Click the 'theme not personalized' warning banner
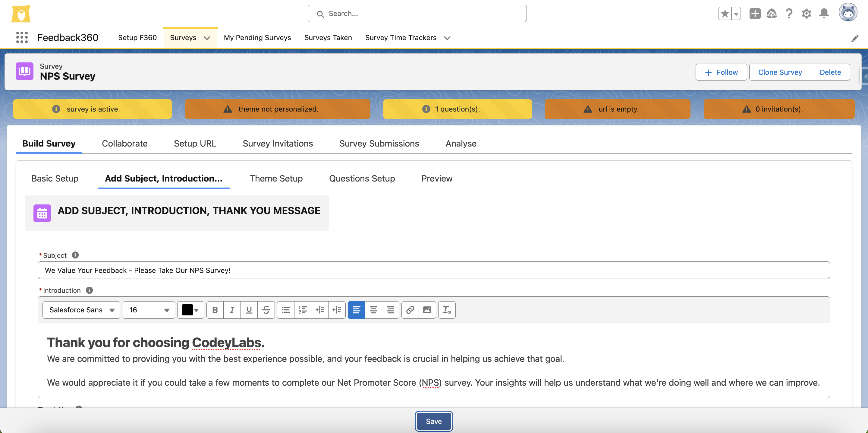The height and width of the screenshot is (433, 868). tap(278, 109)
